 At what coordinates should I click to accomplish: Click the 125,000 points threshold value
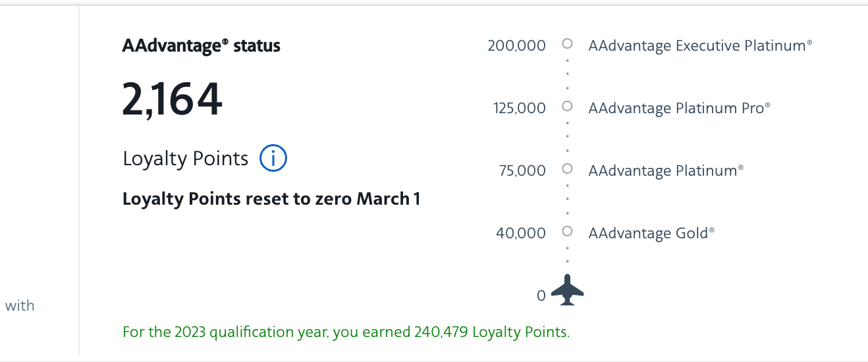coord(520,109)
